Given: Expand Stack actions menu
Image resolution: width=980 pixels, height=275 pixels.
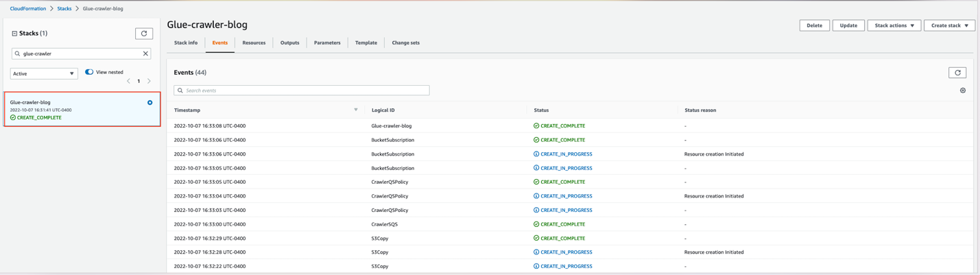Looking at the screenshot, I should pos(894,25).
